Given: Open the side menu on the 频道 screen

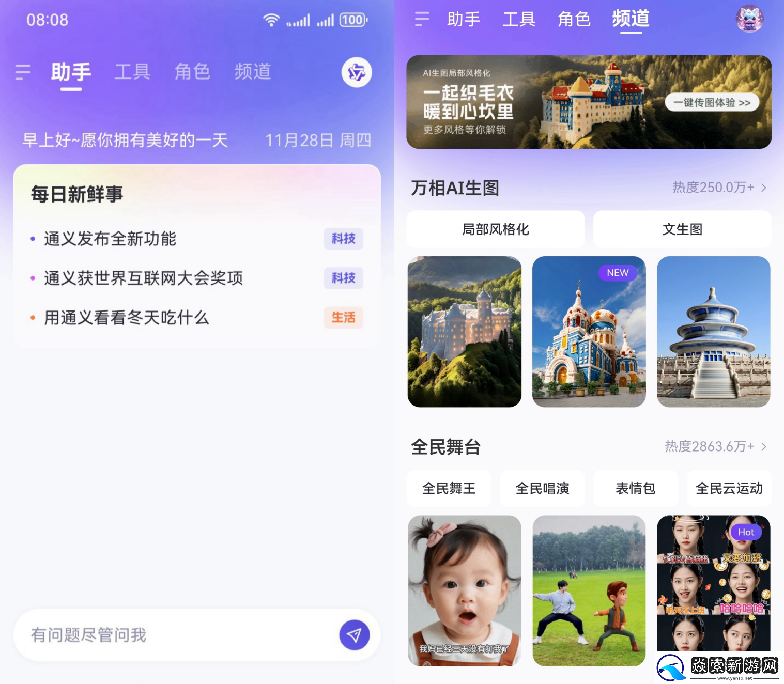Looking at the screenshot, I should pyautogui.click(x=422, y=19).
